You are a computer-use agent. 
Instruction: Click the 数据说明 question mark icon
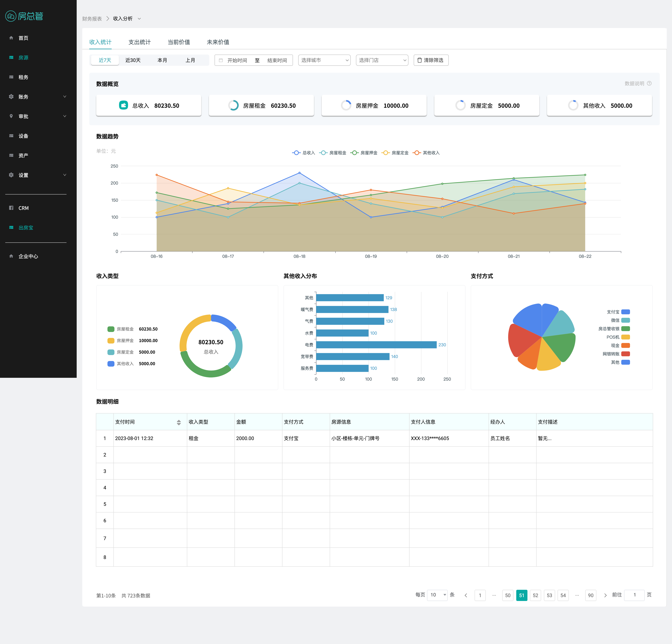tap(649, 83)
